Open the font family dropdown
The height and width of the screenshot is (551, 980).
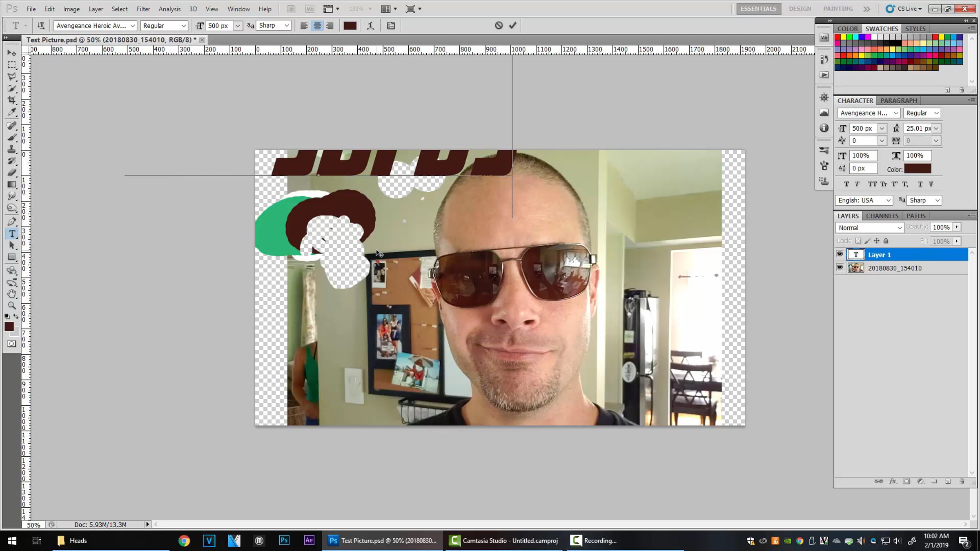[x=132, y=26]
